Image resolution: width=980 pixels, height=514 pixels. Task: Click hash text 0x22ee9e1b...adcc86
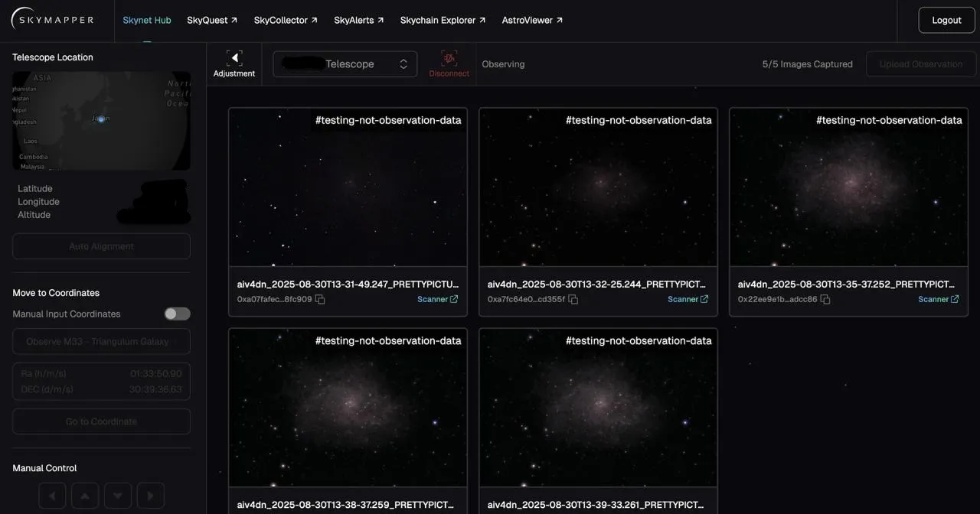[777, 299]
